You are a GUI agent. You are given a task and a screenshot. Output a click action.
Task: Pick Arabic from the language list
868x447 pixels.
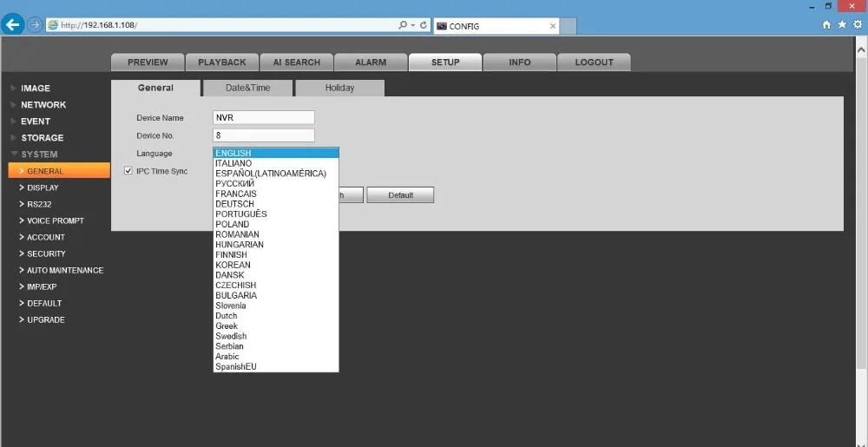(x=276, y=356)
